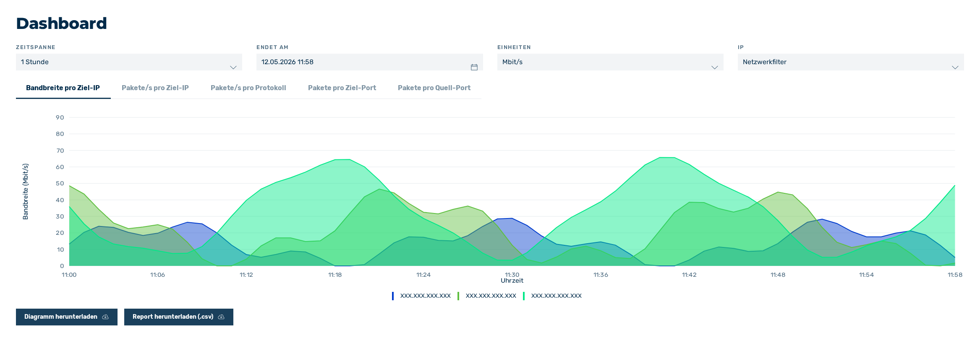Click cloud icon on Report herunterladen button
The height and width of the screenshot is (338, 980).
click(x=221, y=317)
